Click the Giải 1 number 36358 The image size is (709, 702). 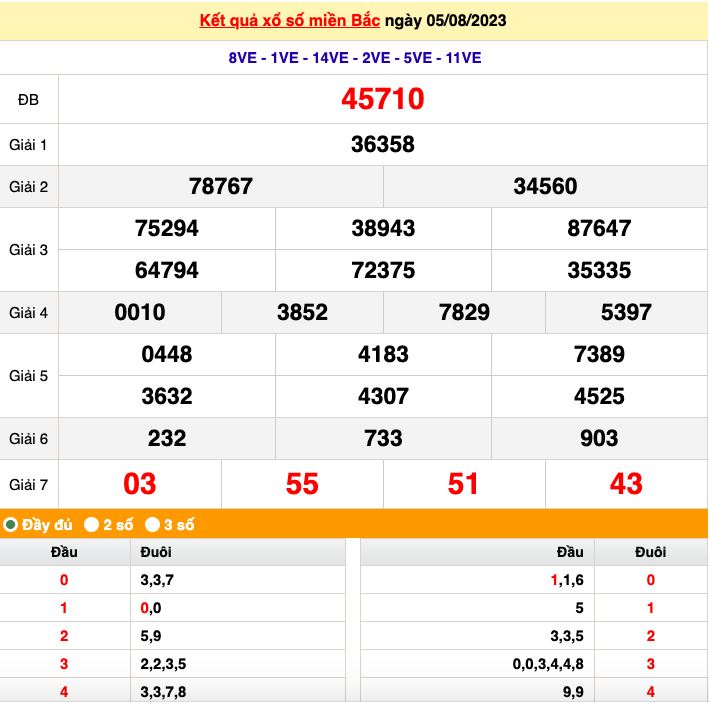click(383, 145)
